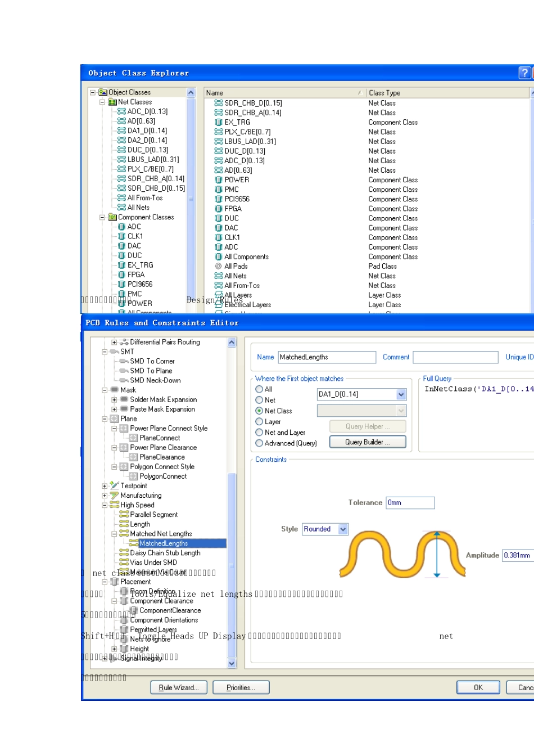Open the Style Rounded dropdown

343,529
